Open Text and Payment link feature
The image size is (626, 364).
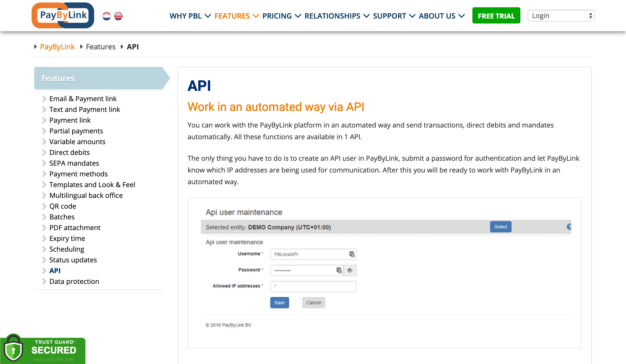point(85,109)
